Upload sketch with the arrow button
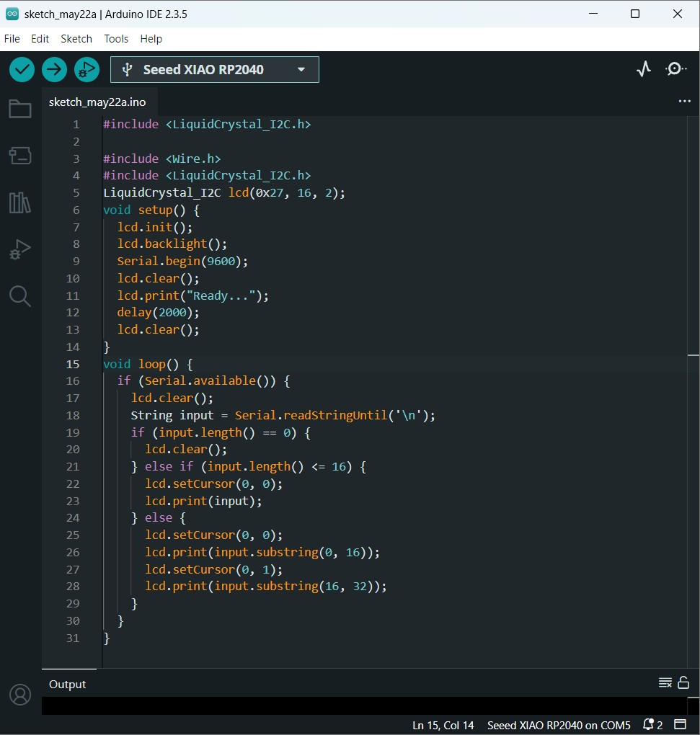This screenshot has width=700, height=735. pyautogui.click(x=54, y=69)
